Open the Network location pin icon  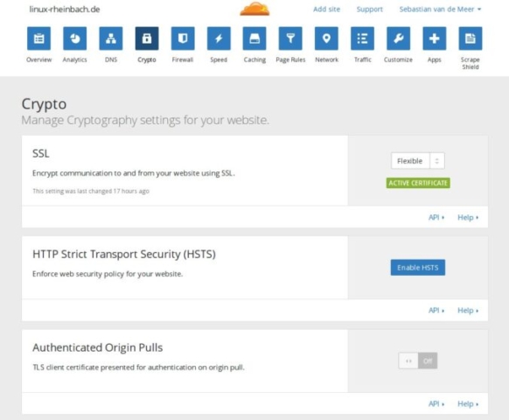[x=326, y=38]
